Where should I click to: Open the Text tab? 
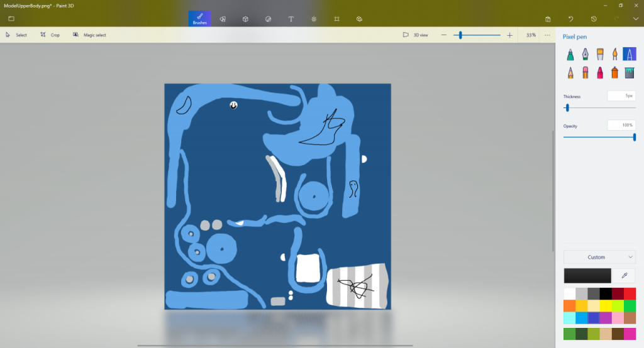(291, 19)
